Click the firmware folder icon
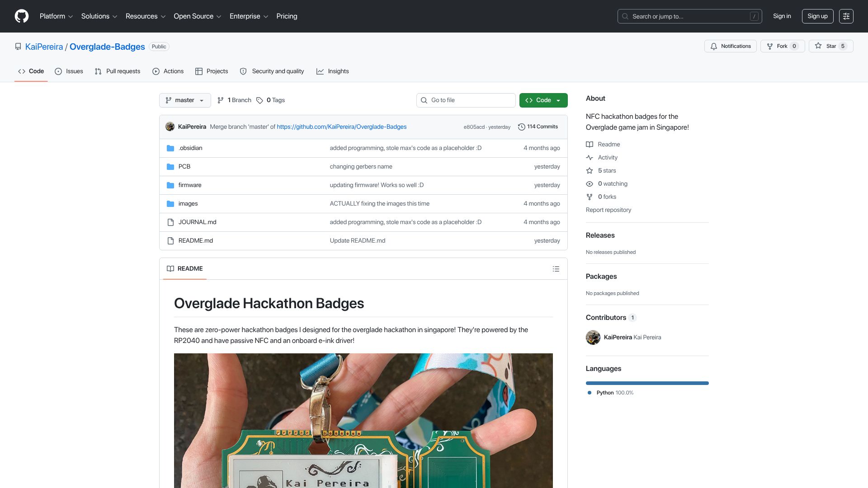This screenshot has height=488, width=868. [x=170, y=185]
